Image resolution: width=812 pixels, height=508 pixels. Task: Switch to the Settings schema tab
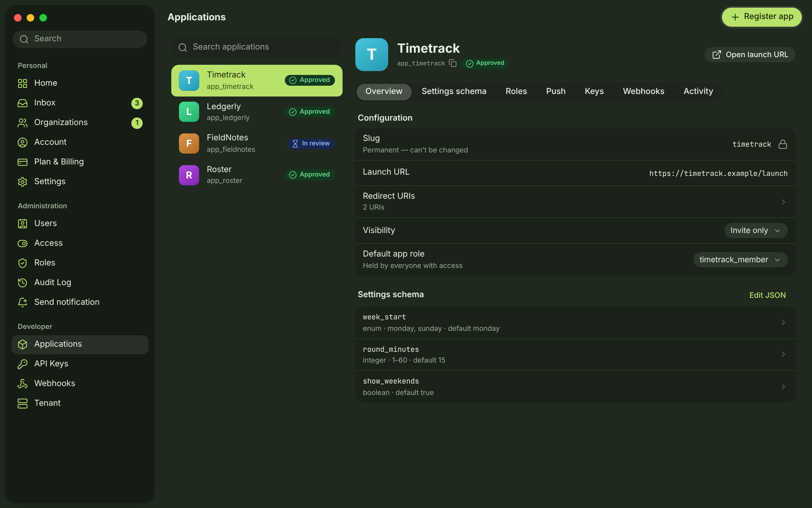click(454, 91)
